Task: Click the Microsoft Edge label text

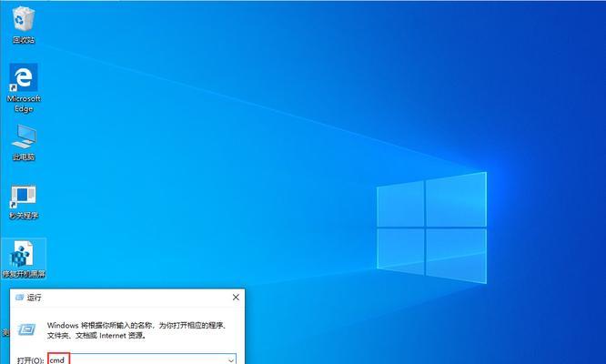Action: (x=24, y=103)
